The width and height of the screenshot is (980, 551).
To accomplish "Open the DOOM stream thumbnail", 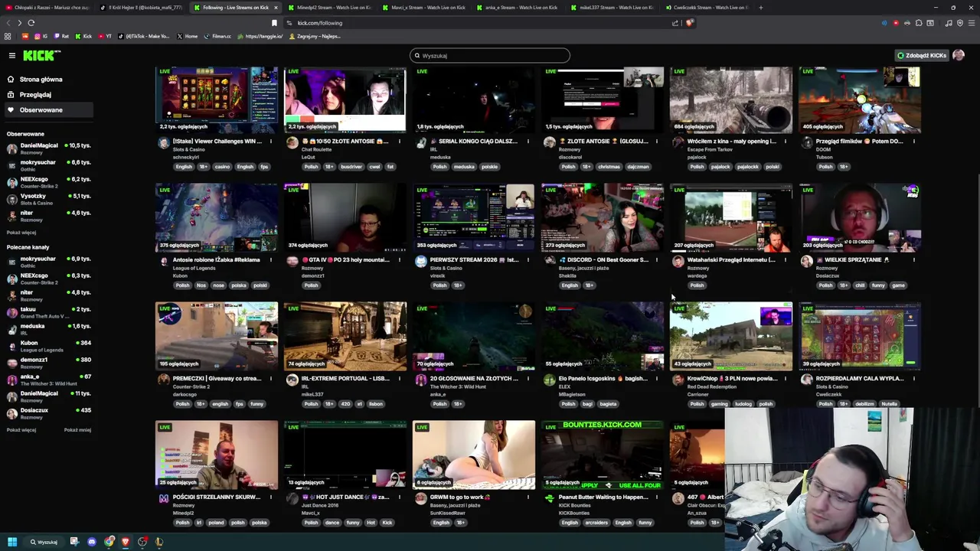I will 860,99.
